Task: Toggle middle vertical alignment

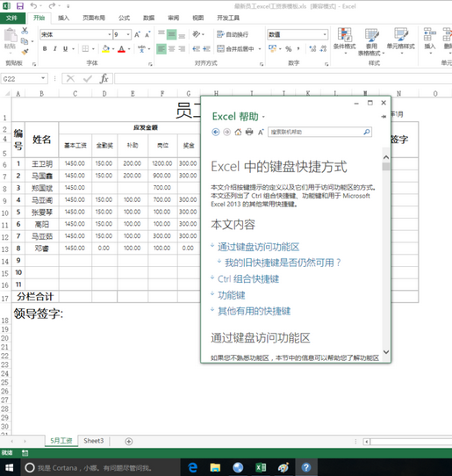Action: pos(172,34)
